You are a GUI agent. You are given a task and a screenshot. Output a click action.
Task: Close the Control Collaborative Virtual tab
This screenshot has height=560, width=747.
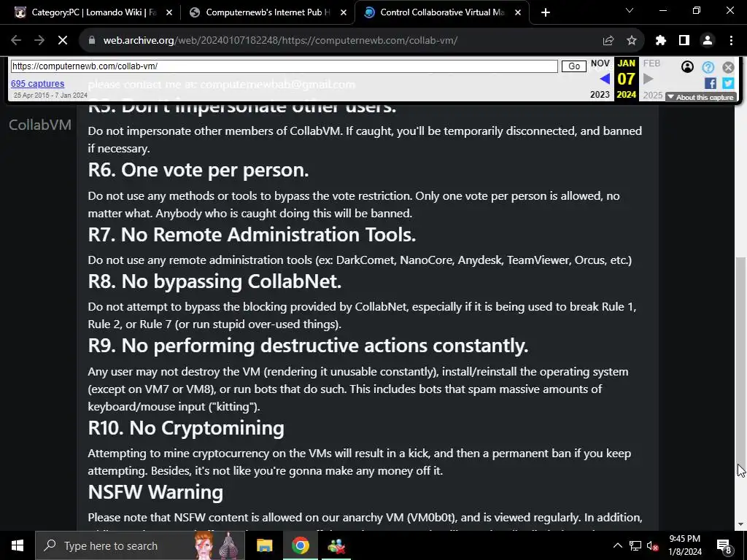518,12
